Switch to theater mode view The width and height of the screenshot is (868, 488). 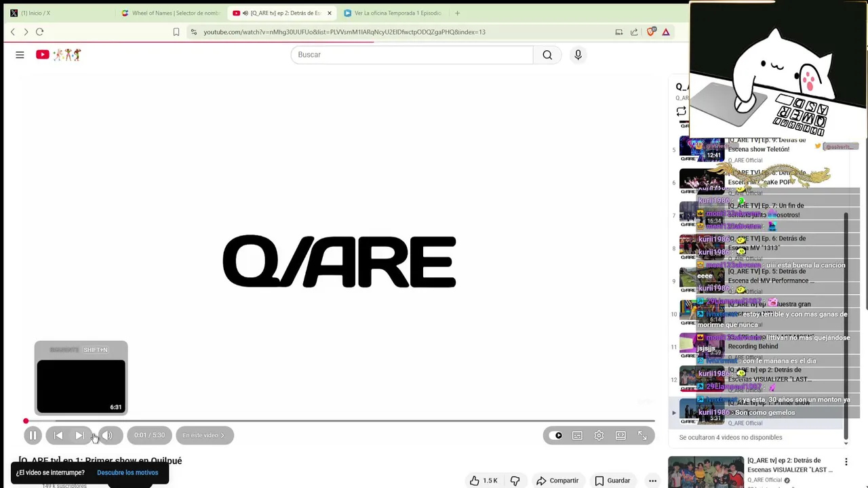tap(620, 435)
